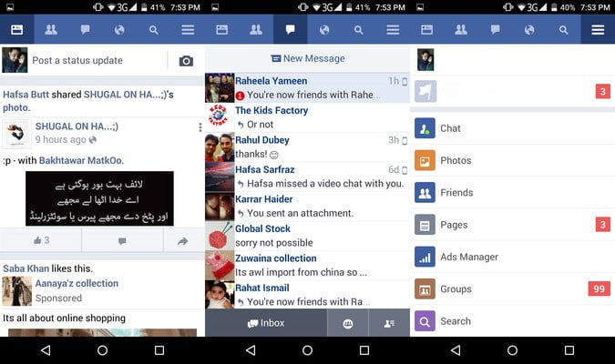Open Raheela Yameen conversation
Image resolution: width=615 pixels, height=364 pixels.
(x=308, y=87)
